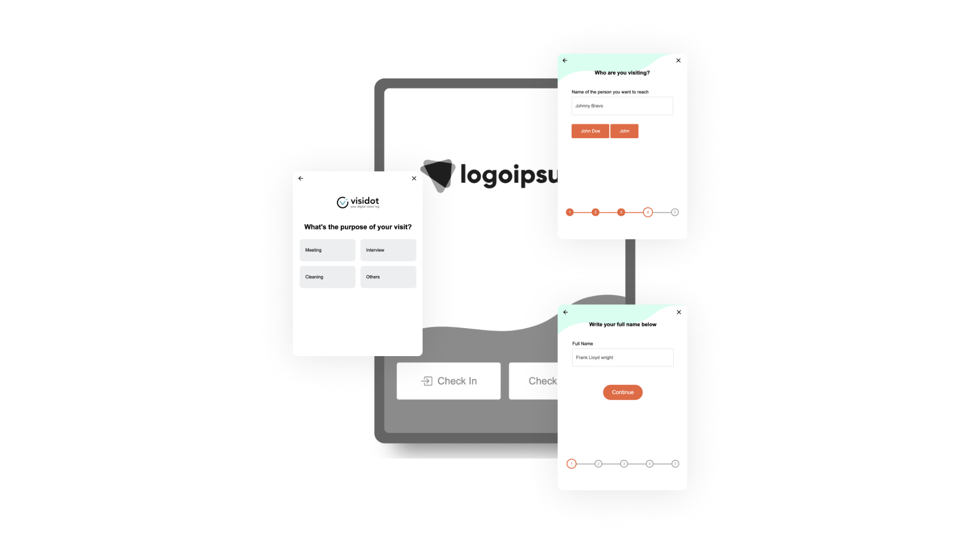Click the back arrow on visitor search form
The image size is (980, 551).
[x=565, y=61]
